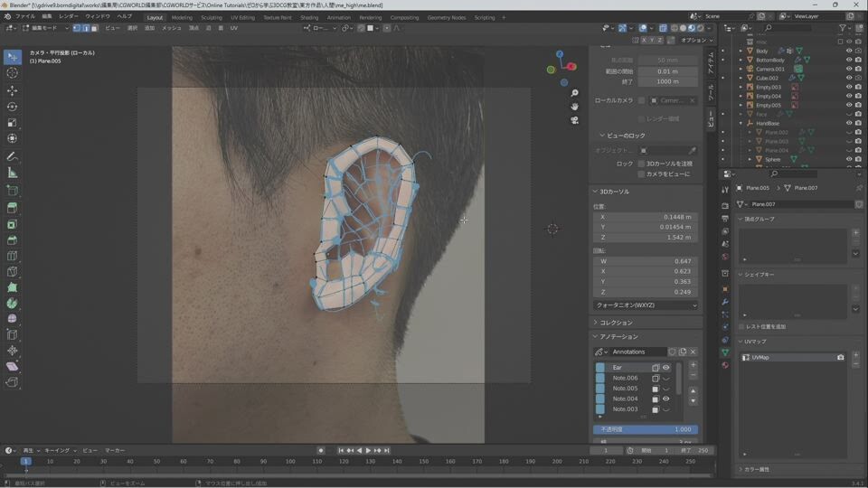The width and height of the screenshot is (868, 488).
Task: Open the Material properties tab icon
Action: (x=725, y=365)
